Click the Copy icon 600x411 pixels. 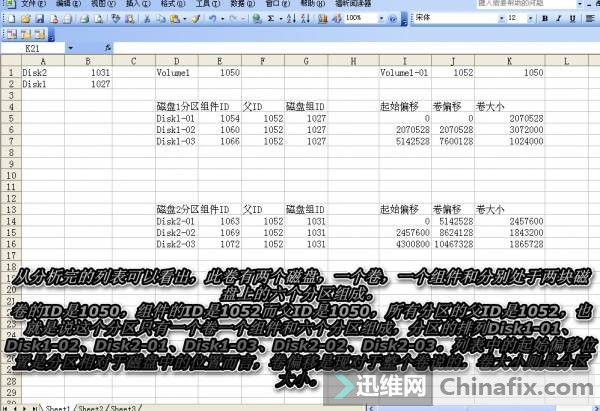coord(161,18)
